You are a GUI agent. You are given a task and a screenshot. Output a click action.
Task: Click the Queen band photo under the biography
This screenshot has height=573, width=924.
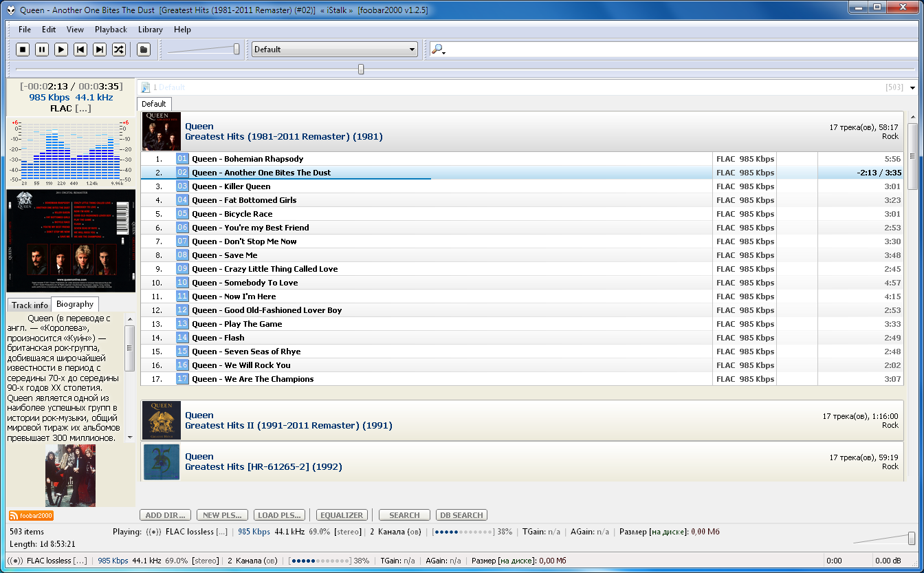click(x=70, y=475)
